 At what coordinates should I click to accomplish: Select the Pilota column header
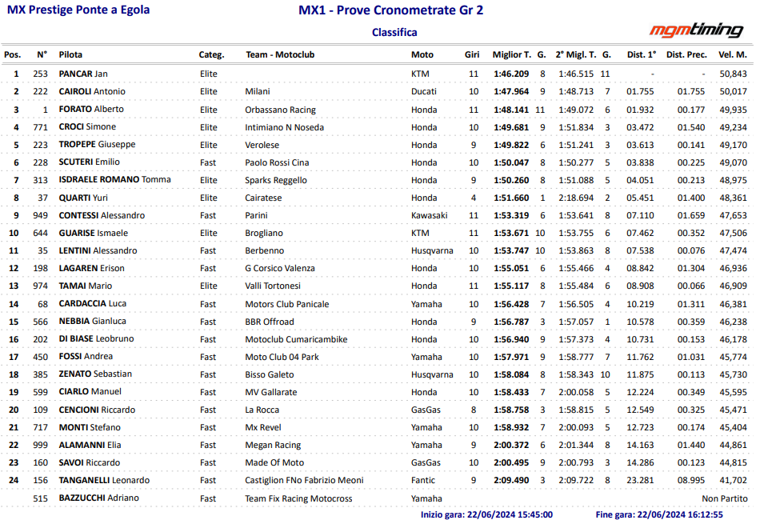pos(70,54)
